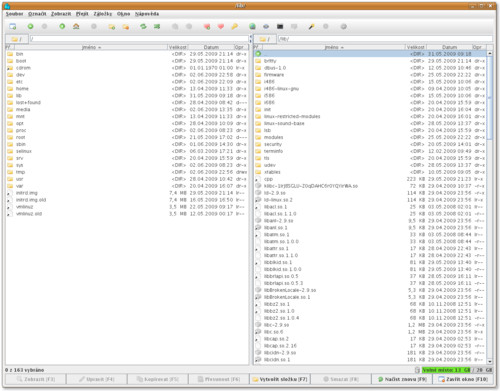500x391 pixels.
Task: Click Načíst znovu [F9] button
Action: pos(402,379)
